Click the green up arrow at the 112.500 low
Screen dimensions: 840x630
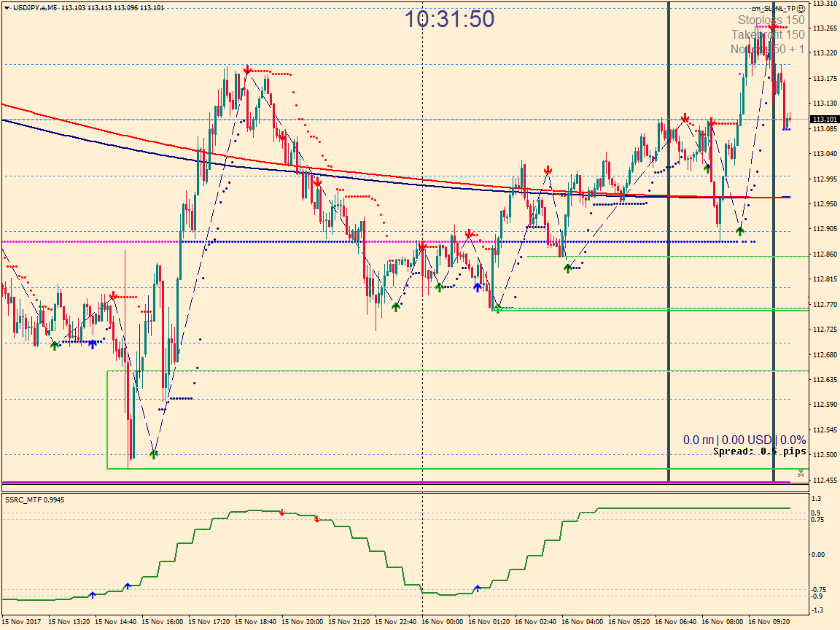pyautogui.click(x=154, y=455)
